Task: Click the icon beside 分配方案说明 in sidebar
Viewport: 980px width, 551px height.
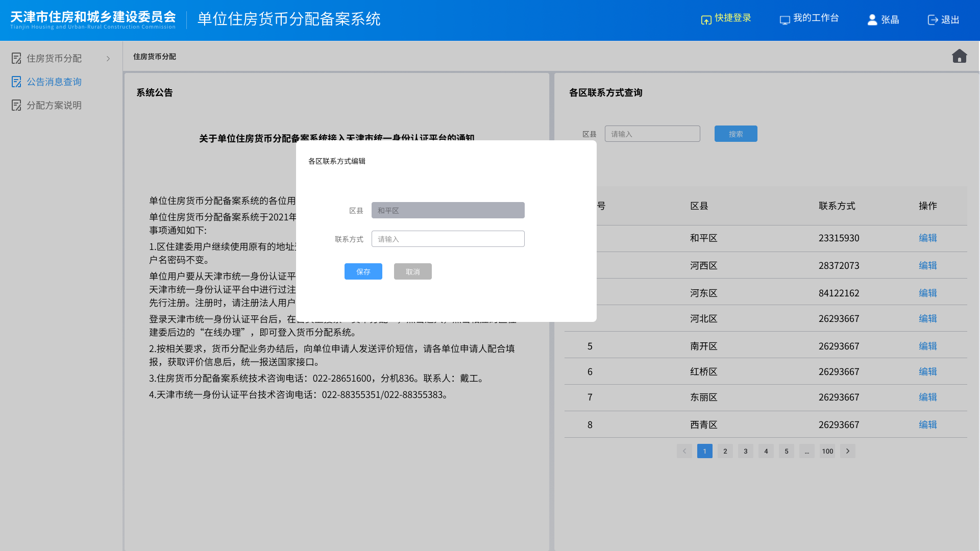Action: (16, 106)
